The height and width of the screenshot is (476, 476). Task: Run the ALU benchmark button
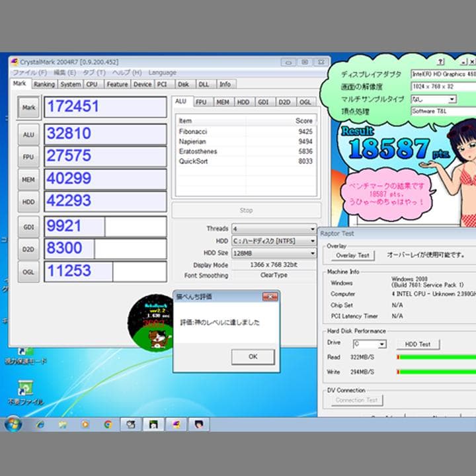coord(28,135)
